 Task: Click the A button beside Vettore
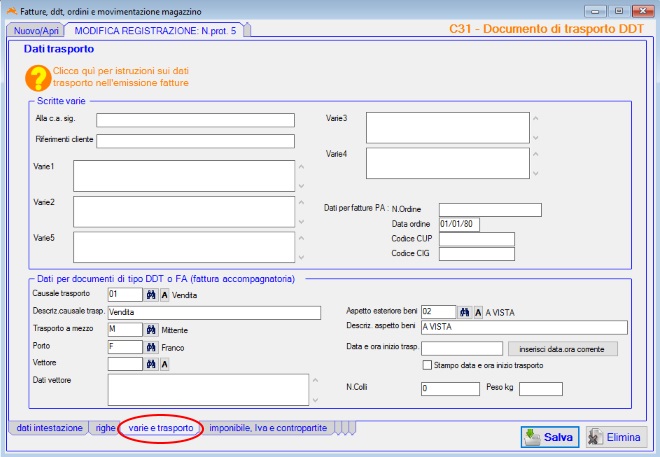pos(165,364)
